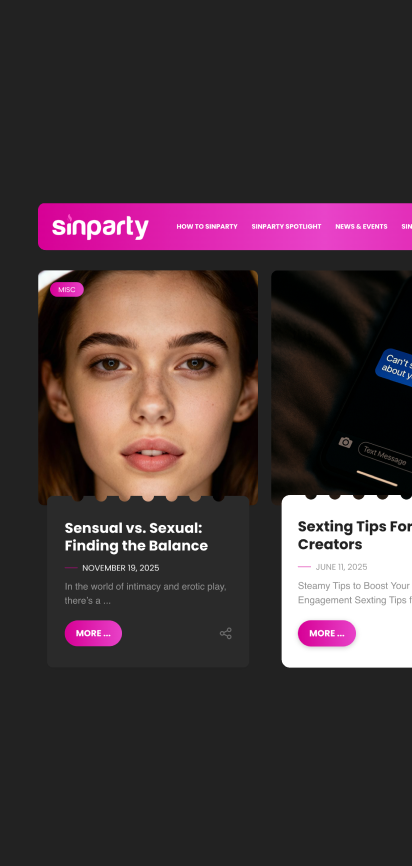Click MORE under Sexting Tips article
This screenshot has height=866, width=412.
[327, 633]
